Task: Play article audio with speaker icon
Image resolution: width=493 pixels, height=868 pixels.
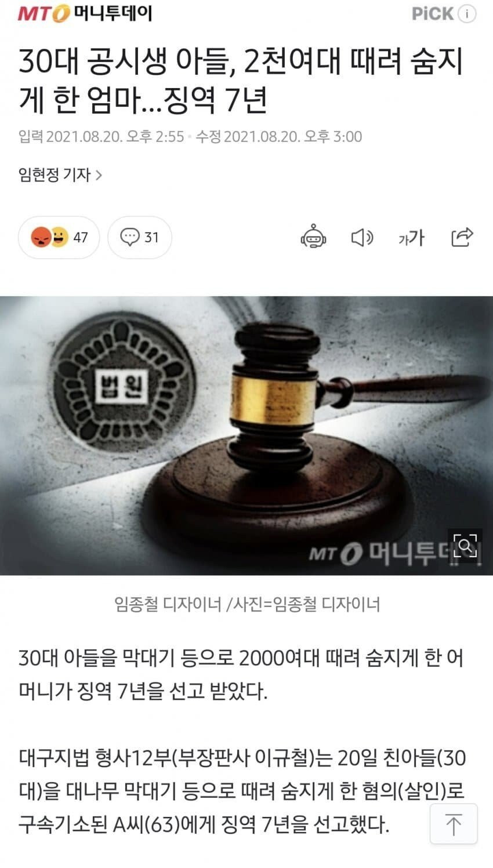Action: [x=362, y=237]
